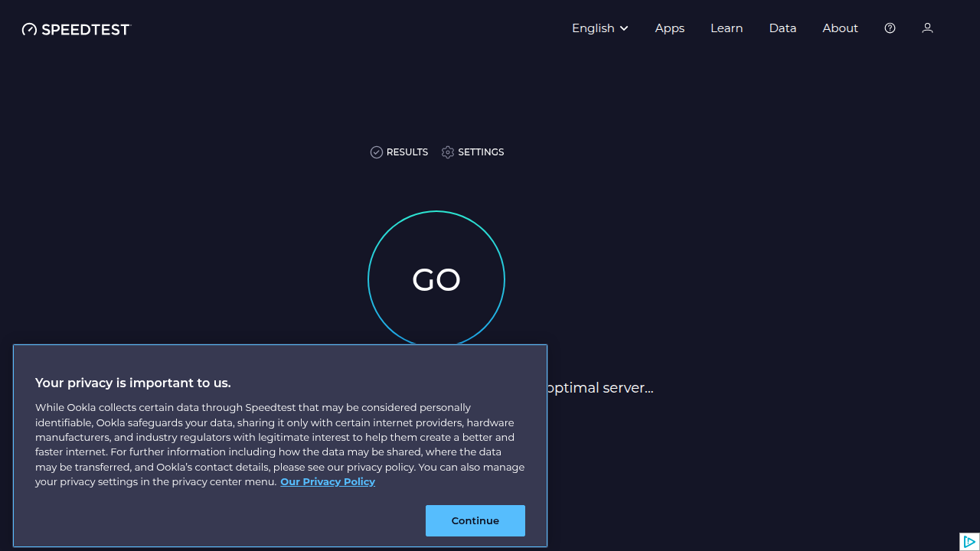Click the AdChoices icon
980x551 pixels.
point(969,542)
